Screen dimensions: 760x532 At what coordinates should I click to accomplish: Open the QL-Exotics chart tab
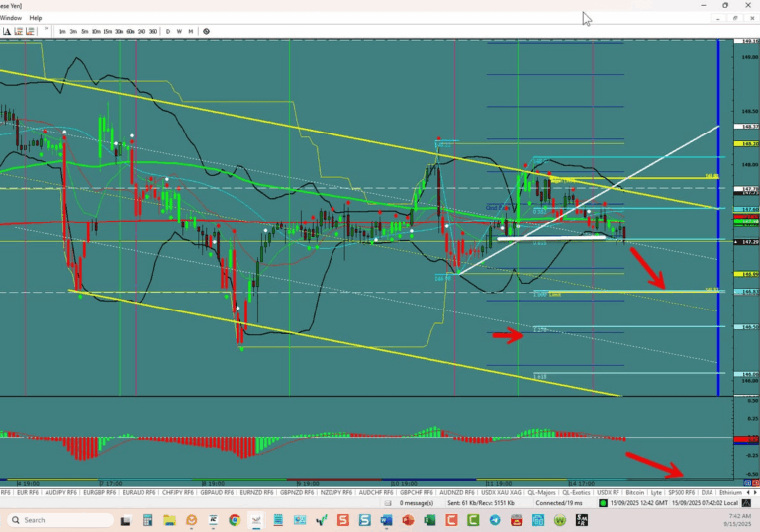[576, 492]
